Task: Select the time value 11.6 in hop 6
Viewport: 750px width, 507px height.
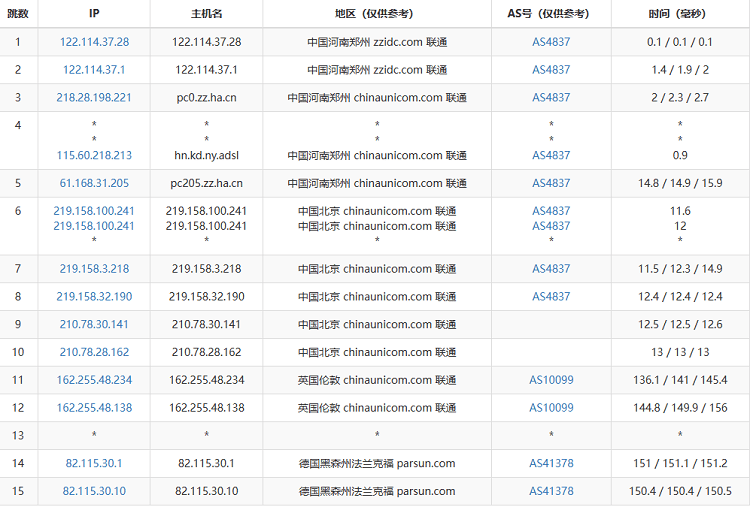Action: (680, 211)
